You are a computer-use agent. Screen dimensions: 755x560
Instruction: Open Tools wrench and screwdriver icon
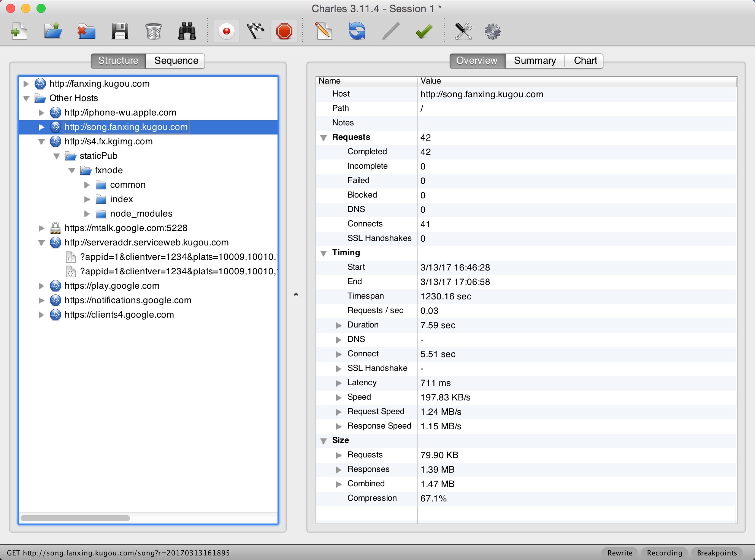pos(463,32)
